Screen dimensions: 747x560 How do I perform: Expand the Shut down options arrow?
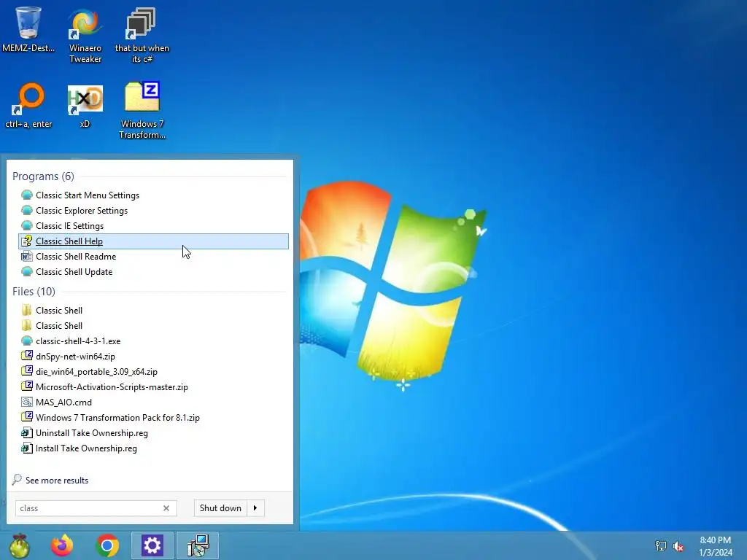click(x=256, y=508)
